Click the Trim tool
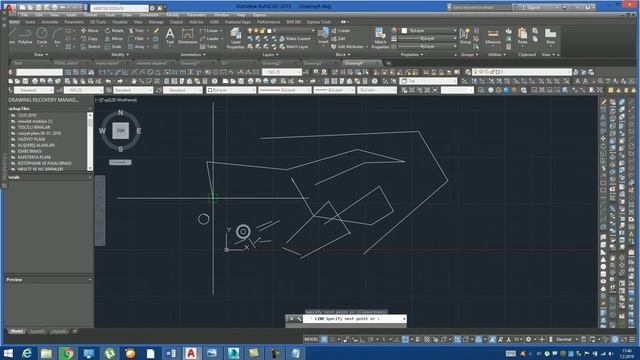 [136, 31]
